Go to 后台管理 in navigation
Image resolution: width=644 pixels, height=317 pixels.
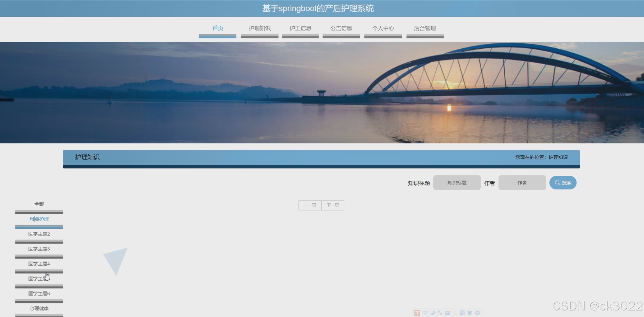click(425, 28)
